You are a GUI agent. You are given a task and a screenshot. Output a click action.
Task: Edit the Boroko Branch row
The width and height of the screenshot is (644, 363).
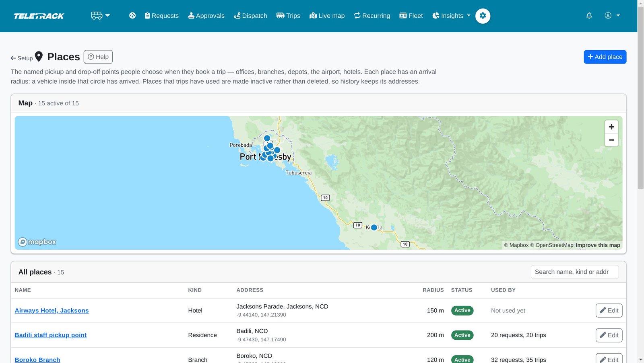pos(609,358)
